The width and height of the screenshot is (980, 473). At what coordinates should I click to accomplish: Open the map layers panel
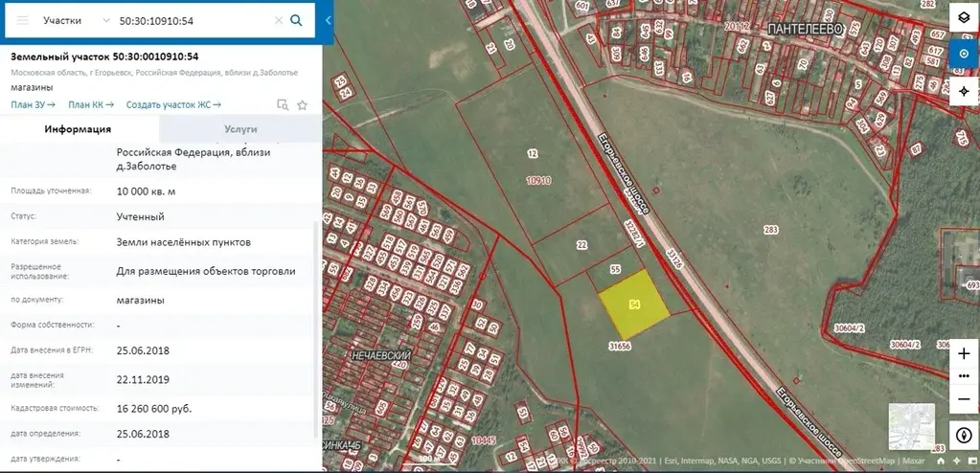[964, 18]
